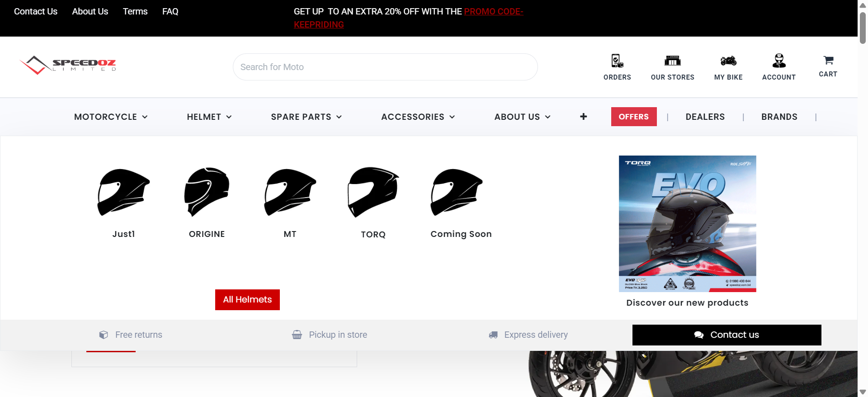Click the KEEPRIDING promo code link

(319, 24)
